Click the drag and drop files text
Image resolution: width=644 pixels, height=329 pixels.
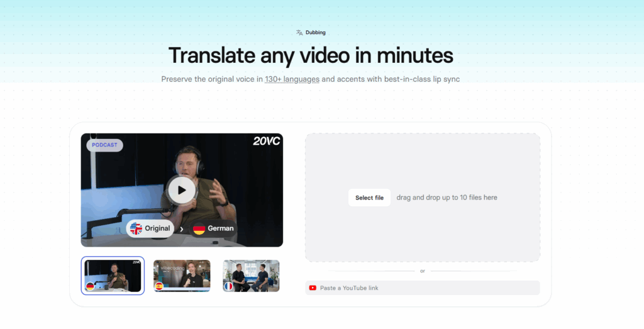click(447, 198)
